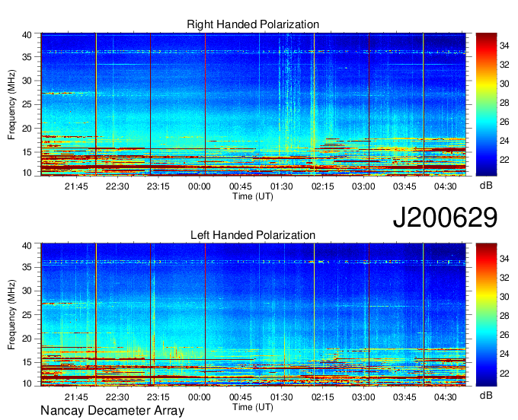Click the "22" value on the Right Handed color bar
518x420 pixels.
(504, 160)
